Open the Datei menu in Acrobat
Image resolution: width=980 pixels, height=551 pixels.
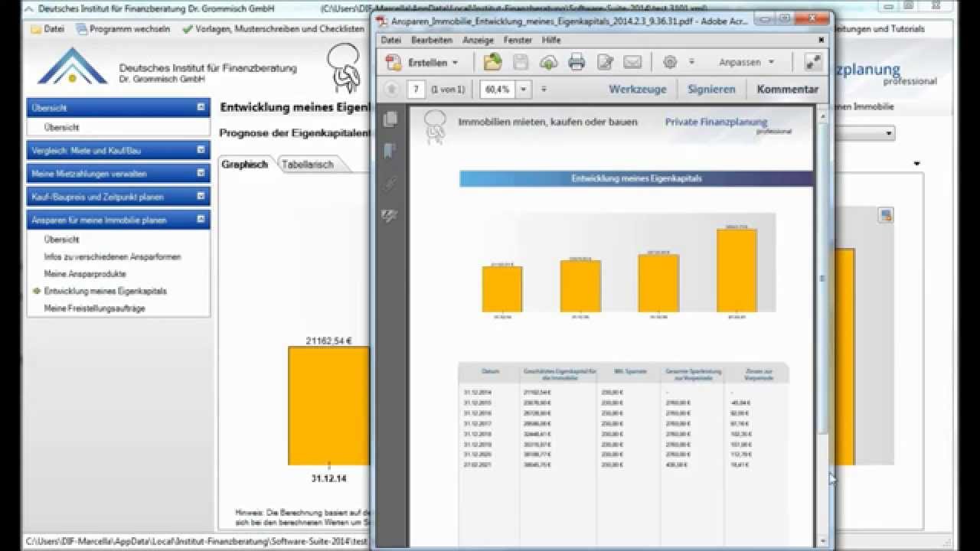pyautogui.click(x=390, y=40)
